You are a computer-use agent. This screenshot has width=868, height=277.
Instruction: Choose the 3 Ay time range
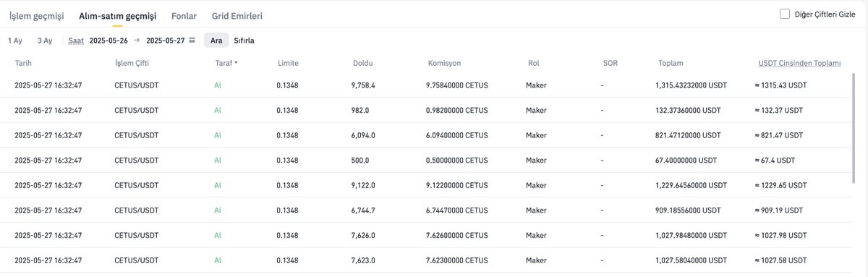coord(45,41)
